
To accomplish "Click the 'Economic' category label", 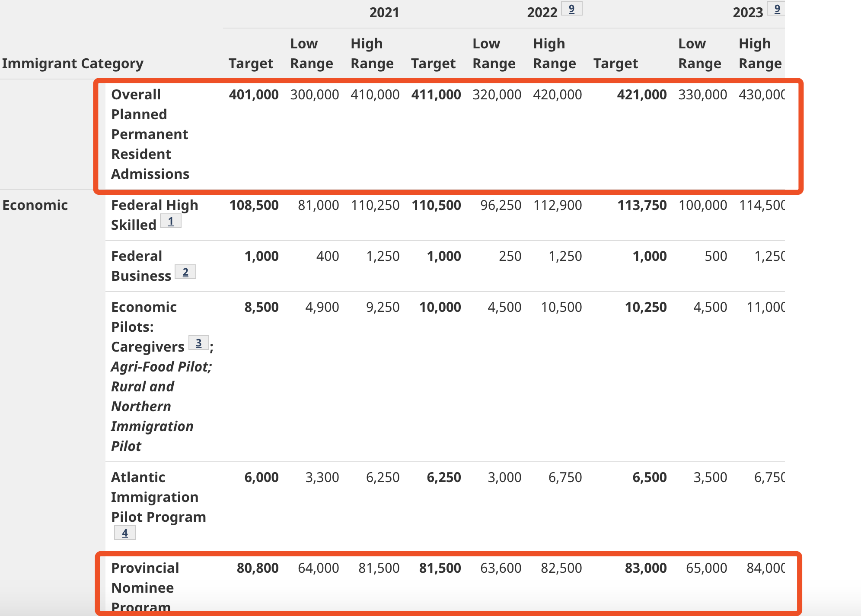I will [35, 205].
